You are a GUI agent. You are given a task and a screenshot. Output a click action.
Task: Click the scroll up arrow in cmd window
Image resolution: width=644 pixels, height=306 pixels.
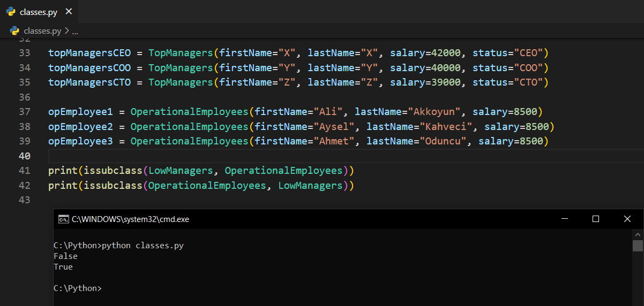pos(638,234)
